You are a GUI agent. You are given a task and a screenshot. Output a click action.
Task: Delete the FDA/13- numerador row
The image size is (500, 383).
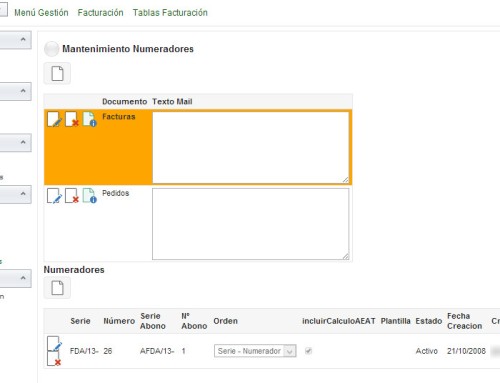click(54, 359)
